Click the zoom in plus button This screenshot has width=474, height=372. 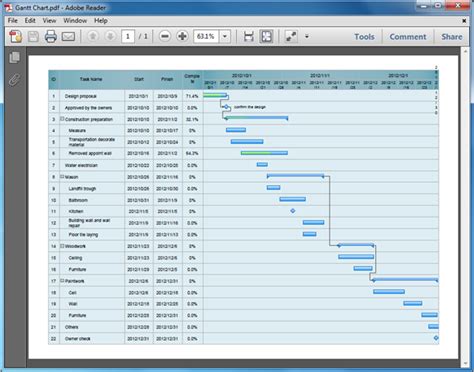pos(182,36)
